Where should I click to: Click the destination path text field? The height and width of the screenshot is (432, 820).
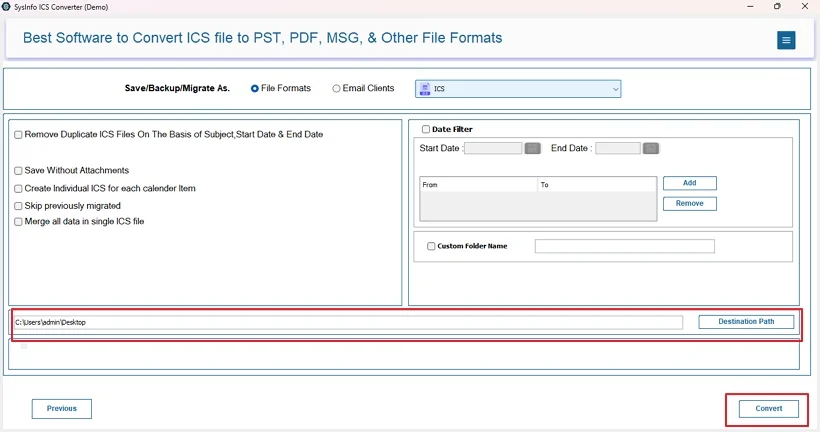348,322
